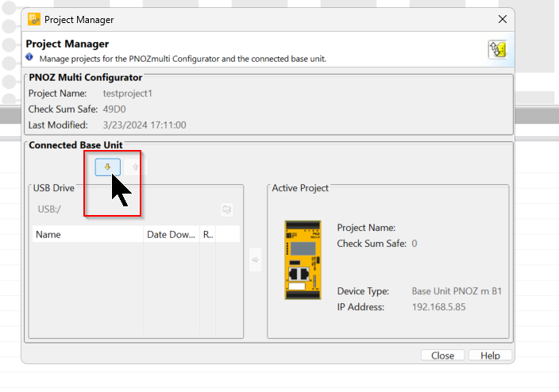The height and width of the screenshot is (392, 559).
Task: Sort USB list by Name column
Action: click(x=87, y=235)
